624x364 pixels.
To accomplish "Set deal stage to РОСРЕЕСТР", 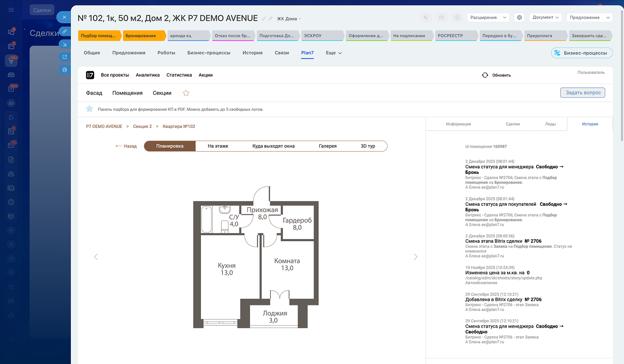I will click(x=455, y=36).
